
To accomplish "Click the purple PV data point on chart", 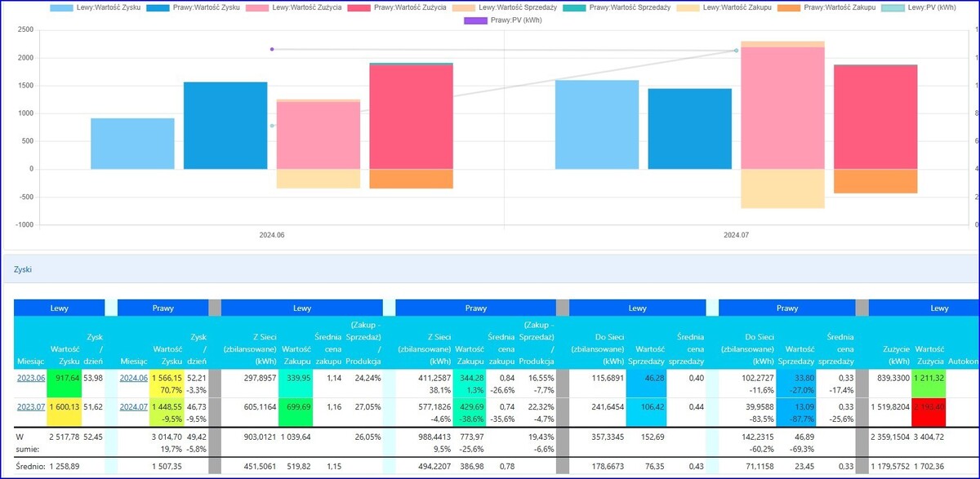I will point(272,49).
